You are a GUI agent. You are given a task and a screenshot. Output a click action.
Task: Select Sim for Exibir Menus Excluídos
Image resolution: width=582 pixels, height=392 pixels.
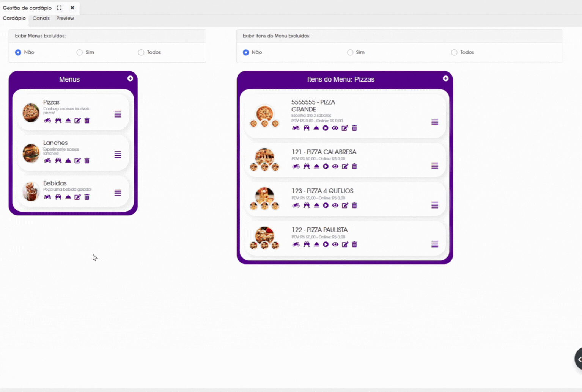(80, 52)
